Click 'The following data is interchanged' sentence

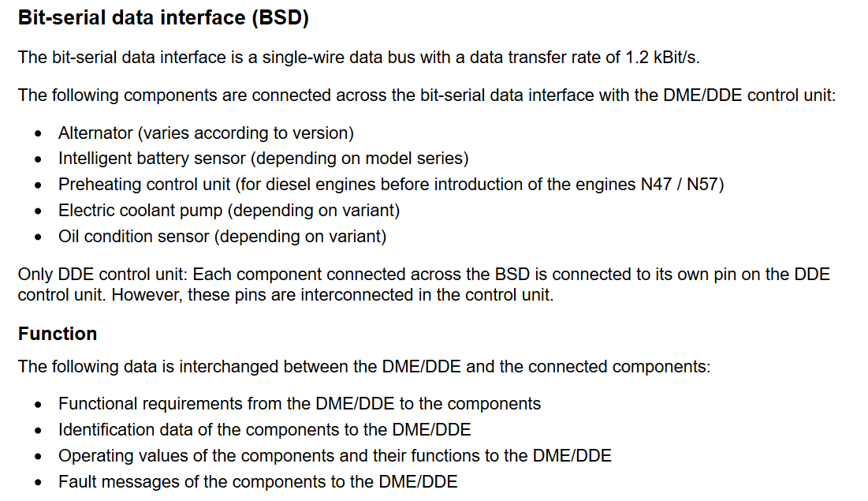pos(364,366)
